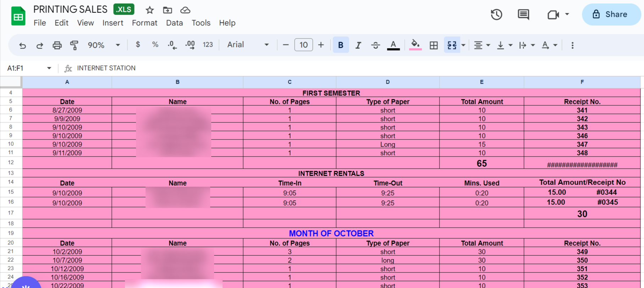The image size is (644, 288).
Task: Select date cell 8/27/2009
Action: (x=67, y=110)
